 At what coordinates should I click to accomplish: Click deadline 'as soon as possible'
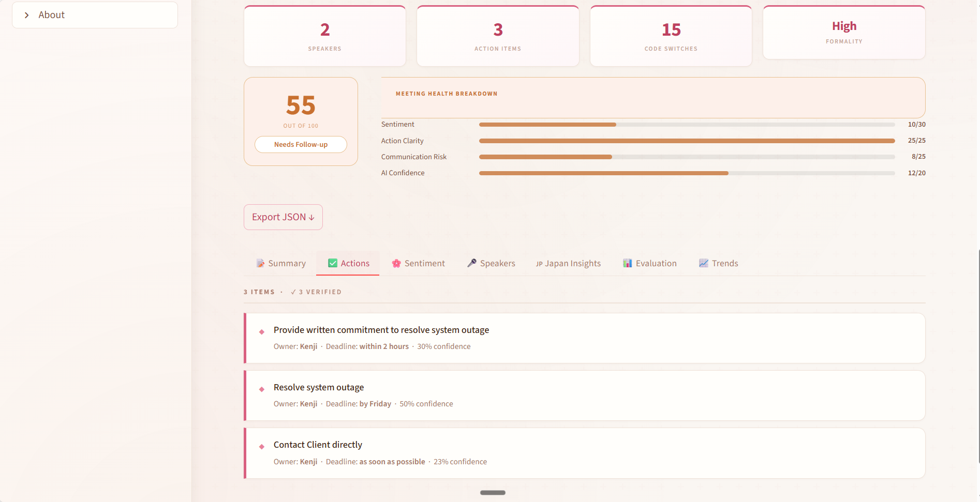(392, 462)
